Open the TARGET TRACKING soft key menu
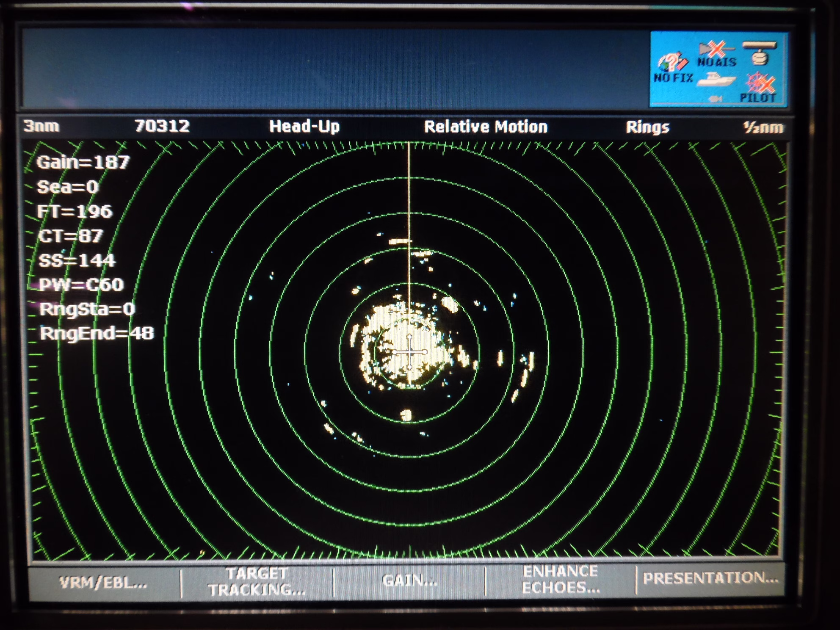This screenshot has width=840, height=630. pos(257,582)
